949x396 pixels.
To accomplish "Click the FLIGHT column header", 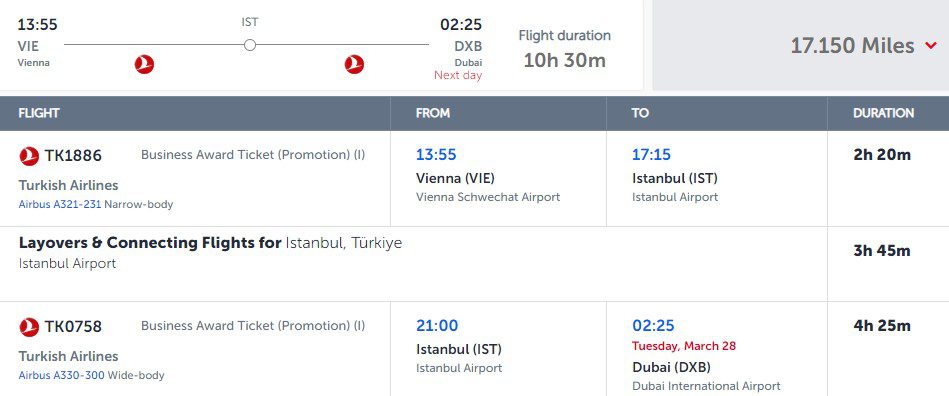I will click(x=39, y=113).
